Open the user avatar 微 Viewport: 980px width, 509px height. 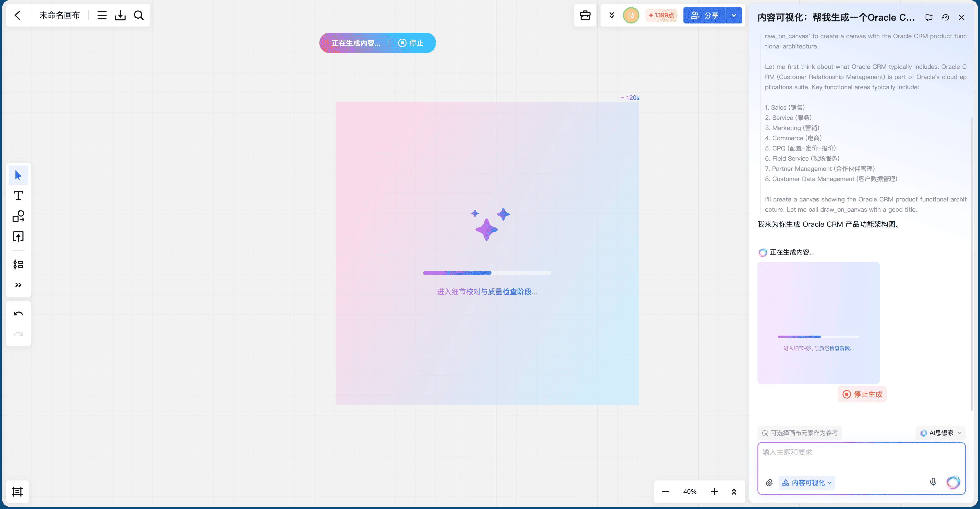(631, 15)
